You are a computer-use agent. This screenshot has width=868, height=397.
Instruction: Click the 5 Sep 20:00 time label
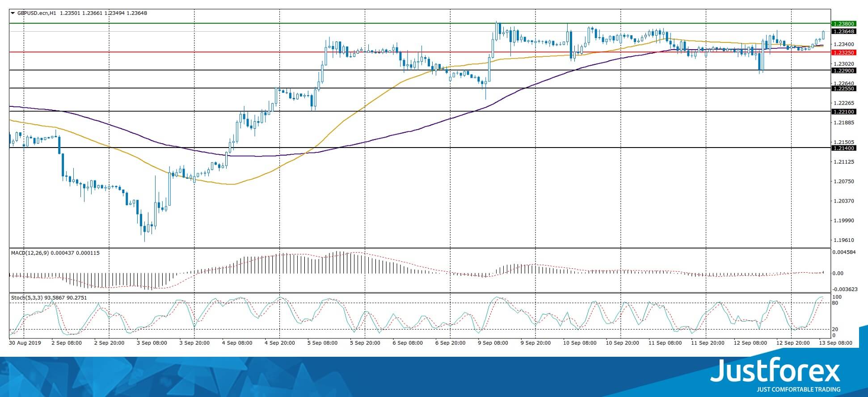point(365,343)
